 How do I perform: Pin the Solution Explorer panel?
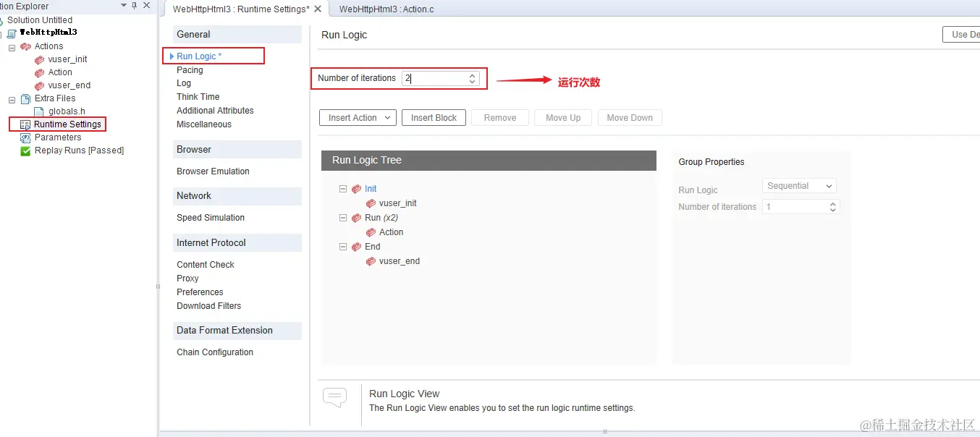[x=134, y=6]
